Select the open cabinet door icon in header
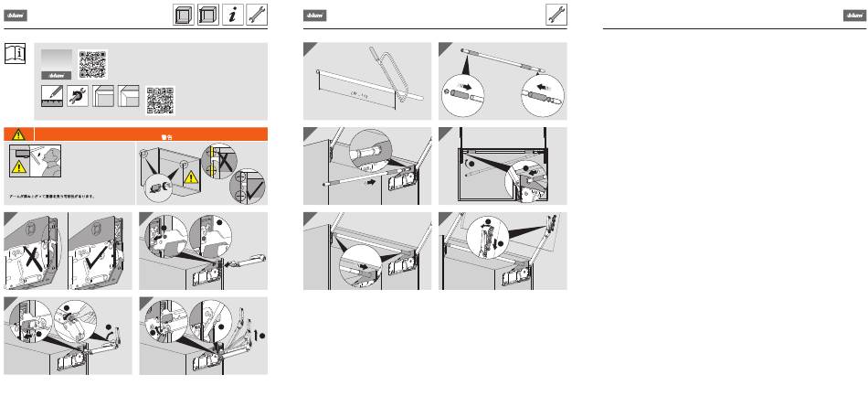868x396 pixels. click(208, 15)
